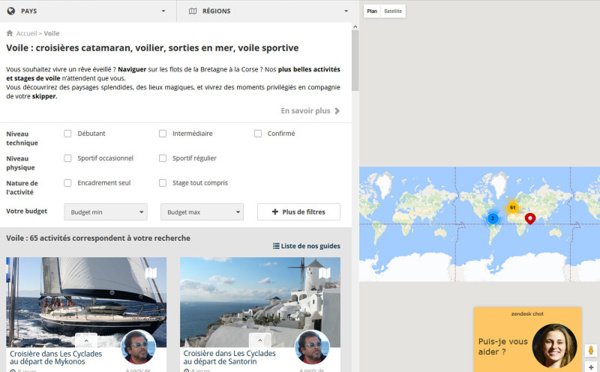600x372 pixels.
Task: Click the yellow 61 cluster marker on map
Action: click(x=512, y=207)
